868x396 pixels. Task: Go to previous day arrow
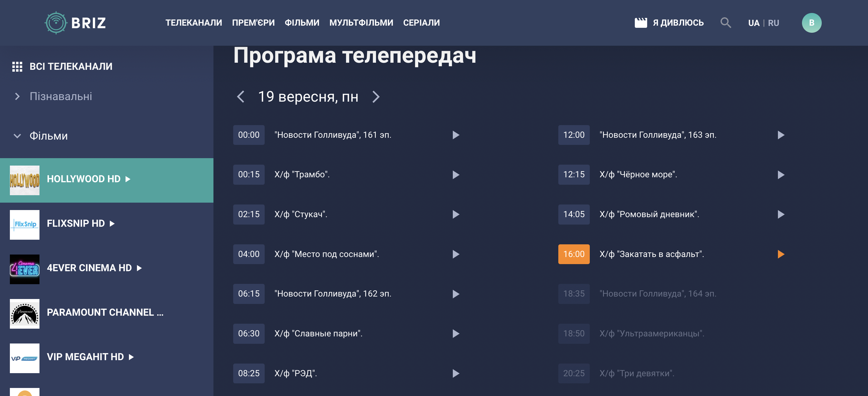click(241, 97)
